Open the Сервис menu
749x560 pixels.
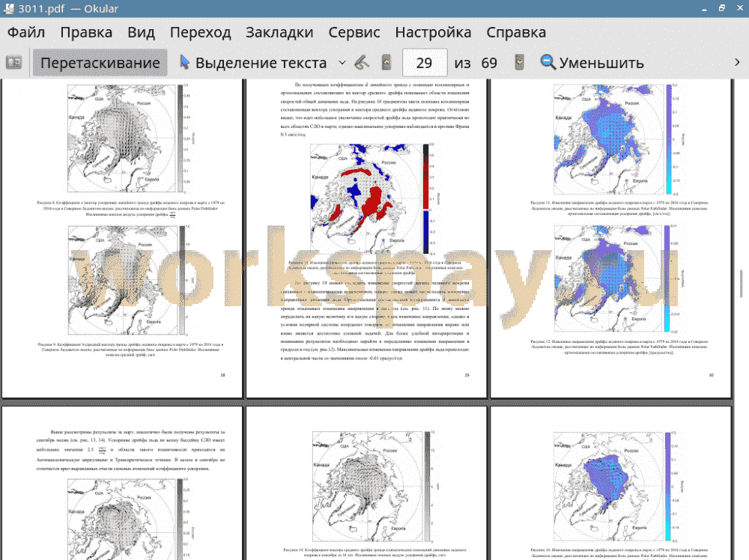click(x=354, y=32)
